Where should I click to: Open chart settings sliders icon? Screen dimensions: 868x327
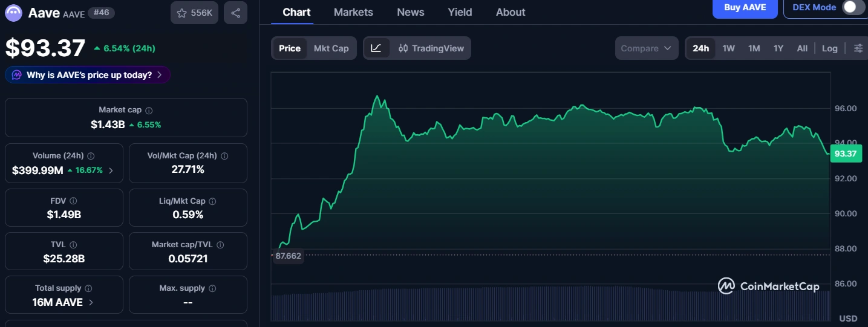tap(858, 48)
